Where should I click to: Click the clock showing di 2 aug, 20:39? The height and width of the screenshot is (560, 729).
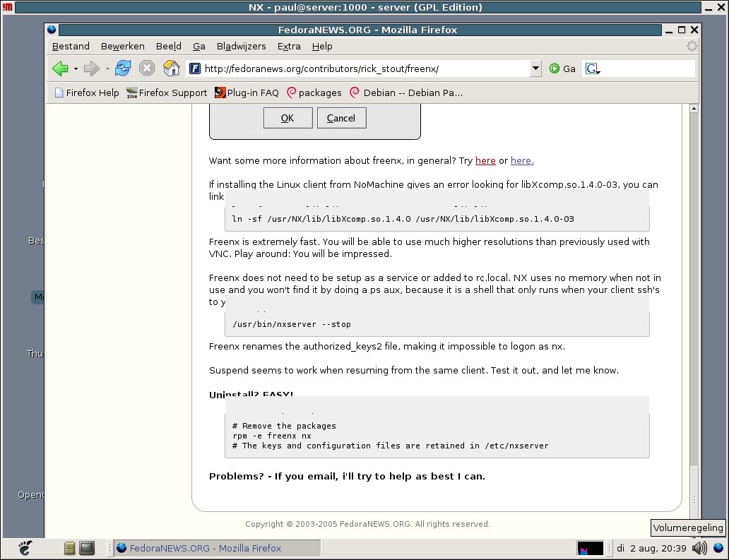point(651,549)
